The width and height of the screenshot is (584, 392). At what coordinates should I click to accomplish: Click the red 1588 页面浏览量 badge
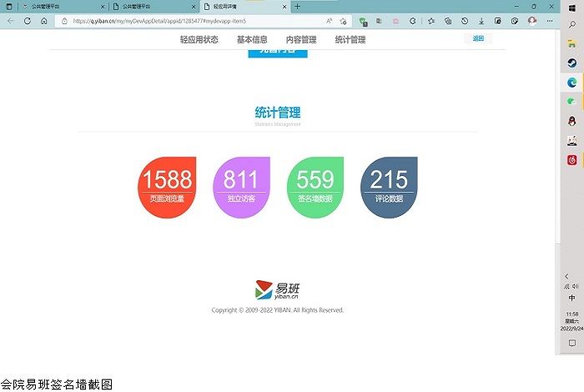tap(167, 186)
